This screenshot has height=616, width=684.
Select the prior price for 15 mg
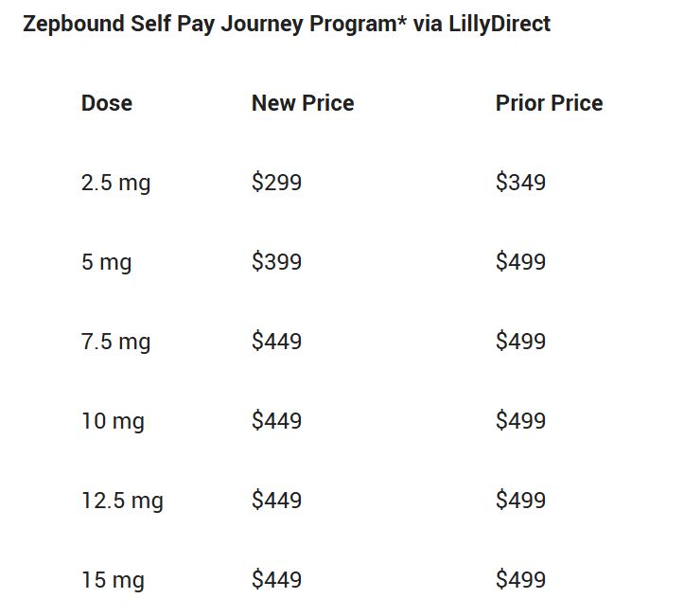(520, 580)
